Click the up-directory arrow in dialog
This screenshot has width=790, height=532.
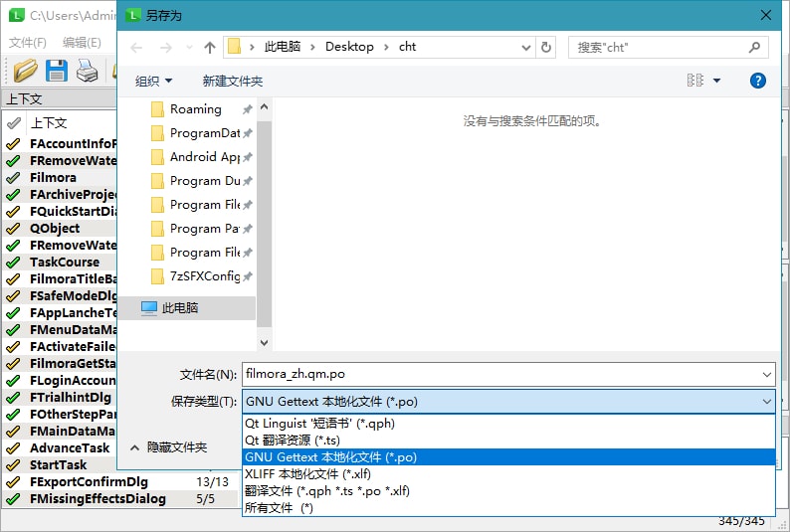pyautogui.click(x=210, y=47)
